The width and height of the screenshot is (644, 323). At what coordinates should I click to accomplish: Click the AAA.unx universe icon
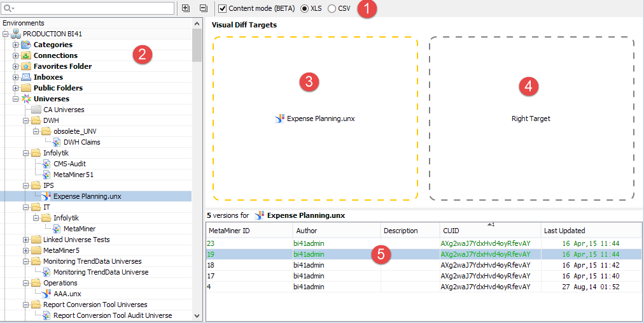pyautogui.click(x=46, y=294)
